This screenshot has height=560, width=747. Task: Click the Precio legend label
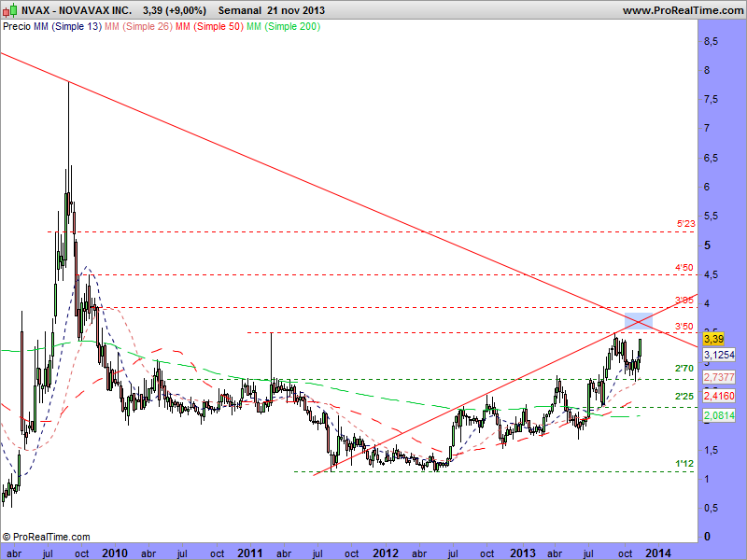17,27
